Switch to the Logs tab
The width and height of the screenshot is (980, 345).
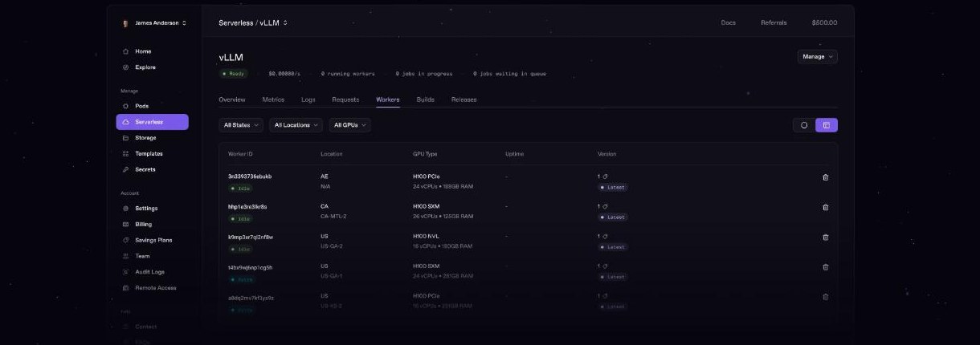308,99
